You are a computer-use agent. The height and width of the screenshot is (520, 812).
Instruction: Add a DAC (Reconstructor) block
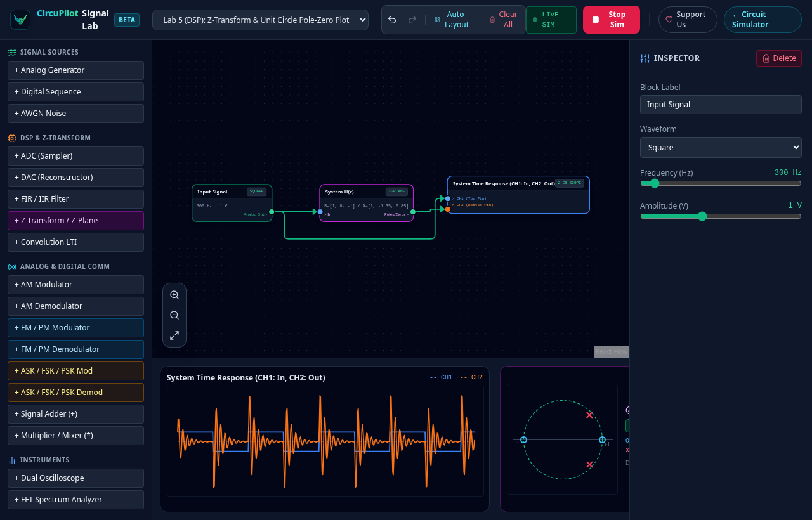point(75,178)
